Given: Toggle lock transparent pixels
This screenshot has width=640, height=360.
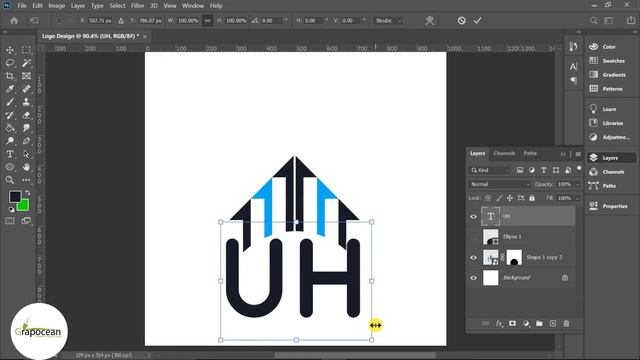Looking at the screenshot, I should 488,198.
